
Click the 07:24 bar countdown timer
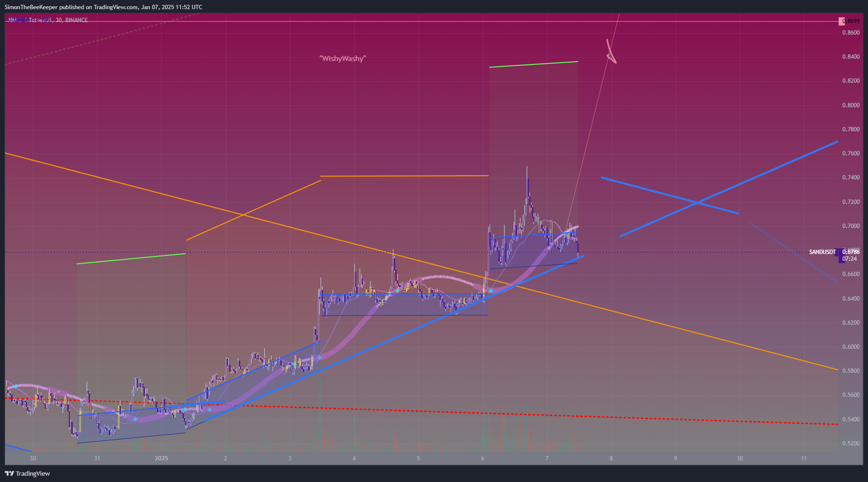point(849,259)
